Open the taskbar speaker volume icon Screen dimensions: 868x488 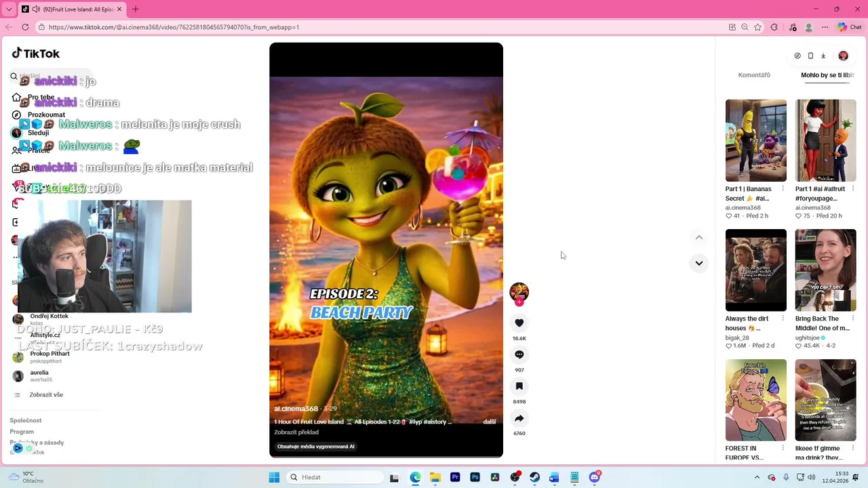[813, 477]
